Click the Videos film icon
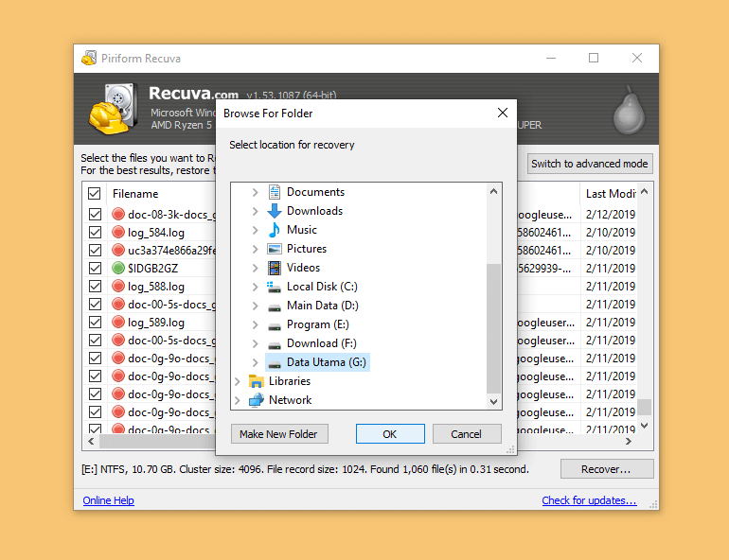Image resolution: width=729 pixels, height=560 pixels. 275,268
